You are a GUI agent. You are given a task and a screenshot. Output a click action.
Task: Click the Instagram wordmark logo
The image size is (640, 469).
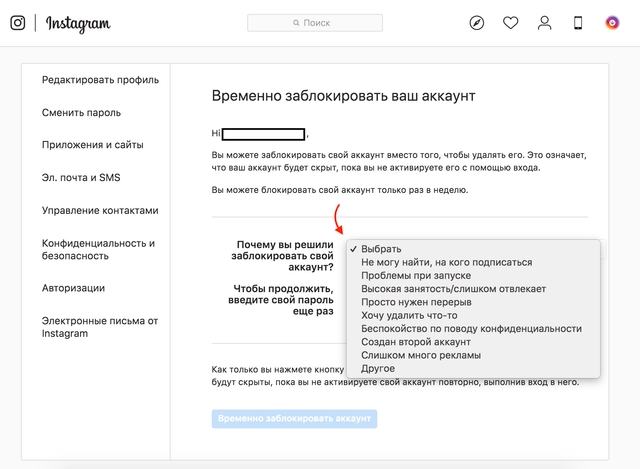(78, 23)
